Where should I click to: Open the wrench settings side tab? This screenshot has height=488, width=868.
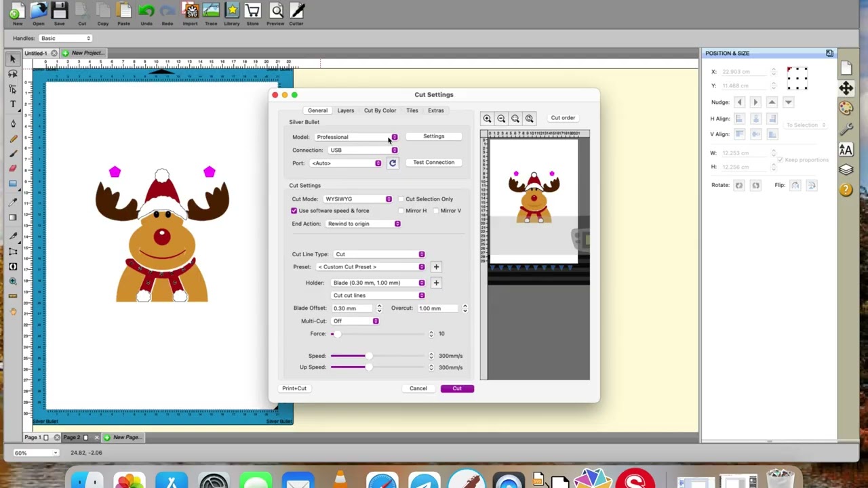coord(846,129)
